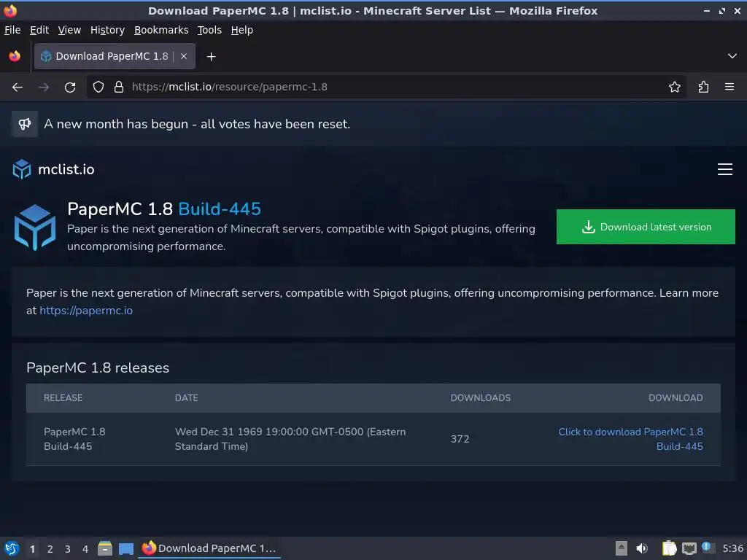Activate Firefox taskbar window entry
747x560 pixels.
click(x=209, y=548)
